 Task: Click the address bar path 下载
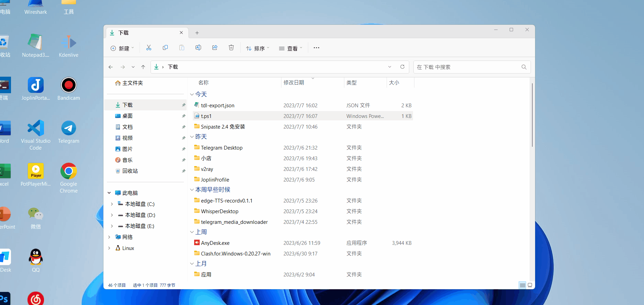(173, 67)
